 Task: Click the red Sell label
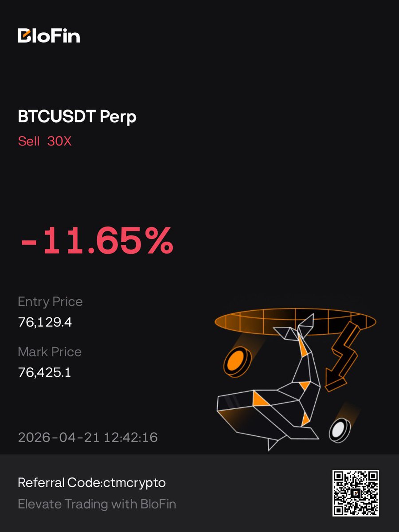click(28, 141)
